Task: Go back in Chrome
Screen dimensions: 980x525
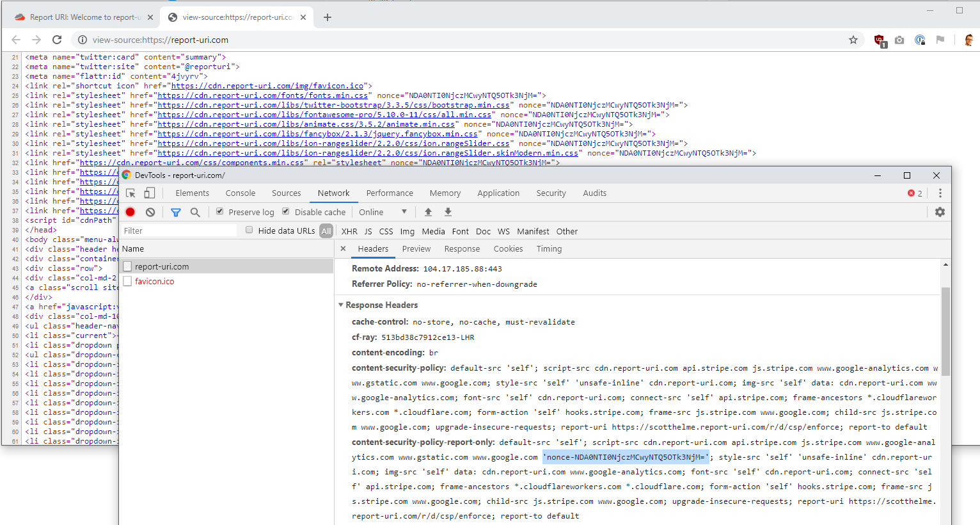Action: tap(16, 40)
